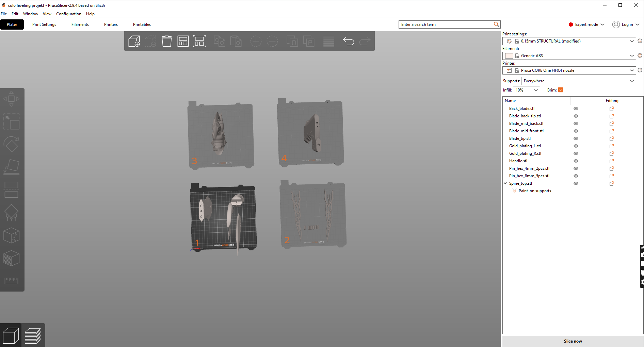Toggle visibility of Back_blade.stl
Screen dimensions: 644x347
tap(576, 109)
